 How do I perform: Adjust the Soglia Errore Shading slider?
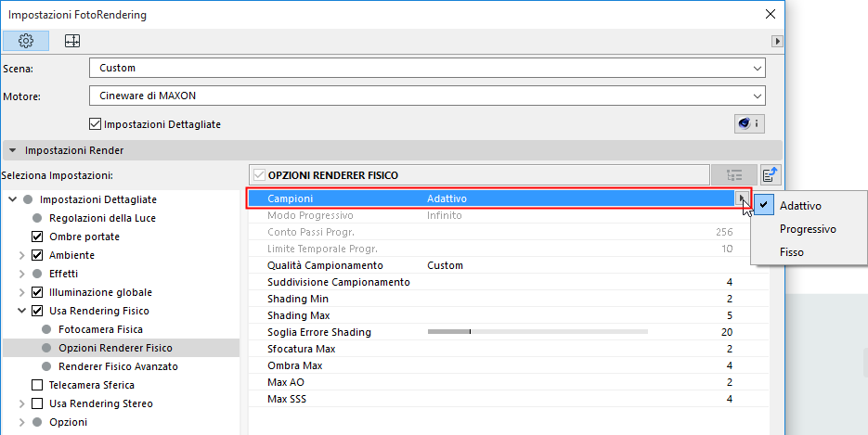[538, 332]
